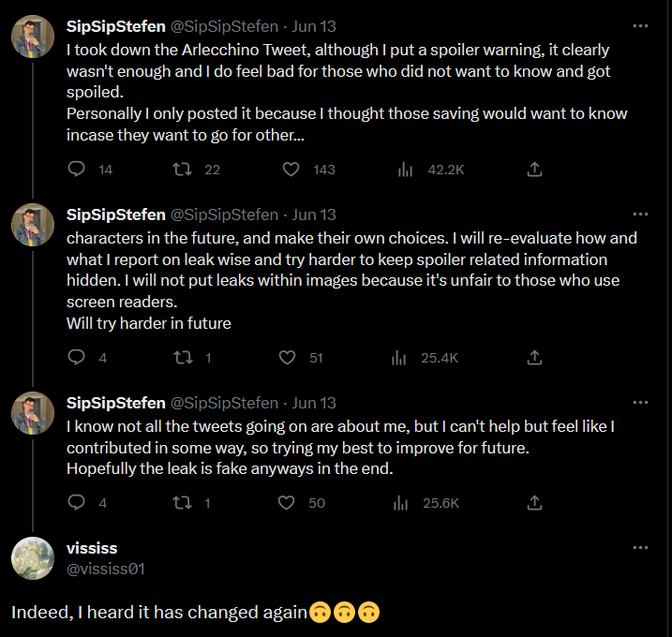Open vississ profile avatar
The height and width of the screenshot is (637, 672).
tap(33, 558)
